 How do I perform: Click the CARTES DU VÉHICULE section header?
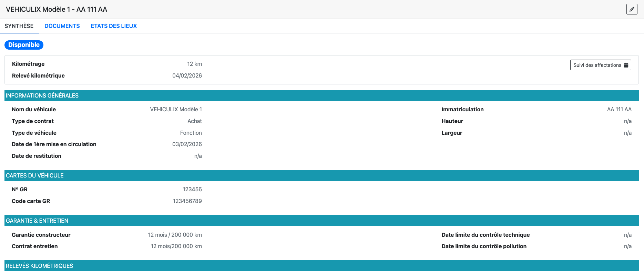coord(35,175)
